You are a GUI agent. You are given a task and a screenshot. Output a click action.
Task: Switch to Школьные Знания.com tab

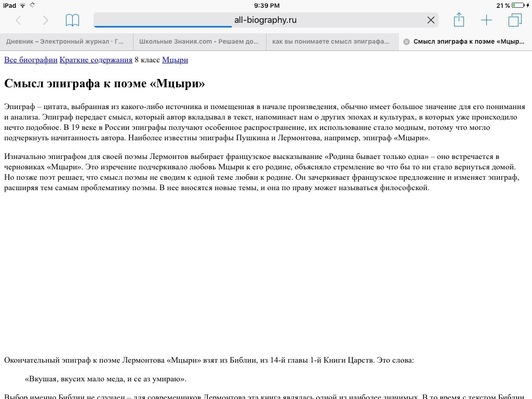click(199, 42)
